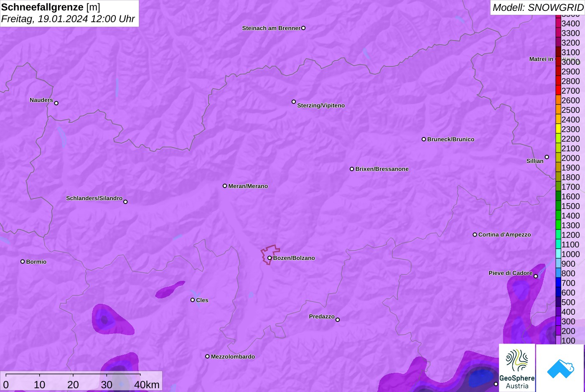Click the Predazzo town marker dot
The width and height of the screenshot is (585, 392).
338,320
